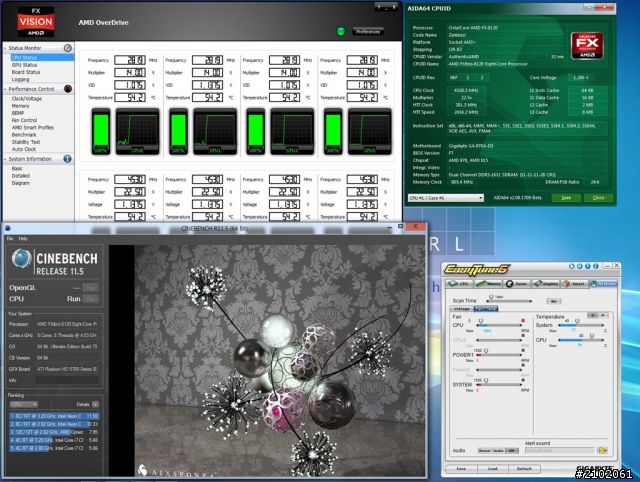Open Stability Test in the OverDrive sidebar
Screen dimensions: 640x482
tap(26, 142)
